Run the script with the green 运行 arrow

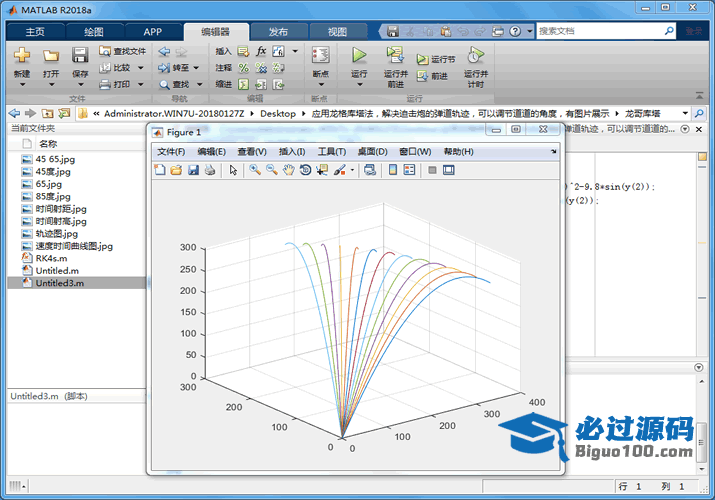tap(359, 55)
